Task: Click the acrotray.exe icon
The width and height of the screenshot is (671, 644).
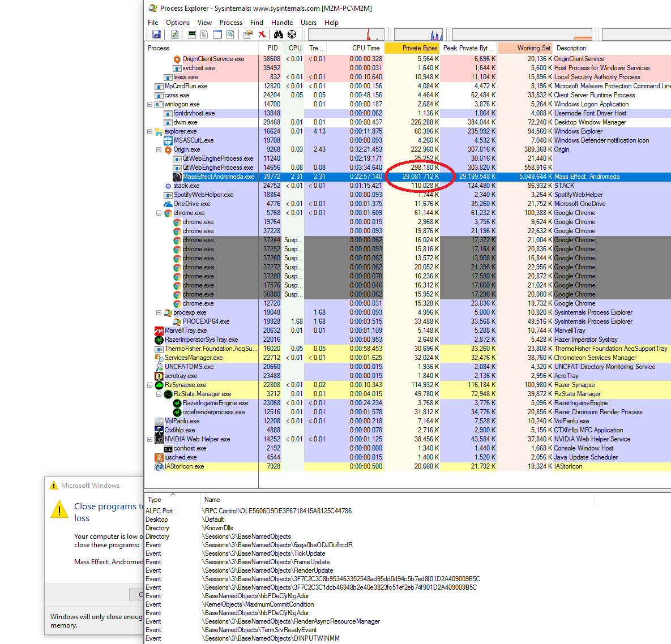Action: point(159,376)
